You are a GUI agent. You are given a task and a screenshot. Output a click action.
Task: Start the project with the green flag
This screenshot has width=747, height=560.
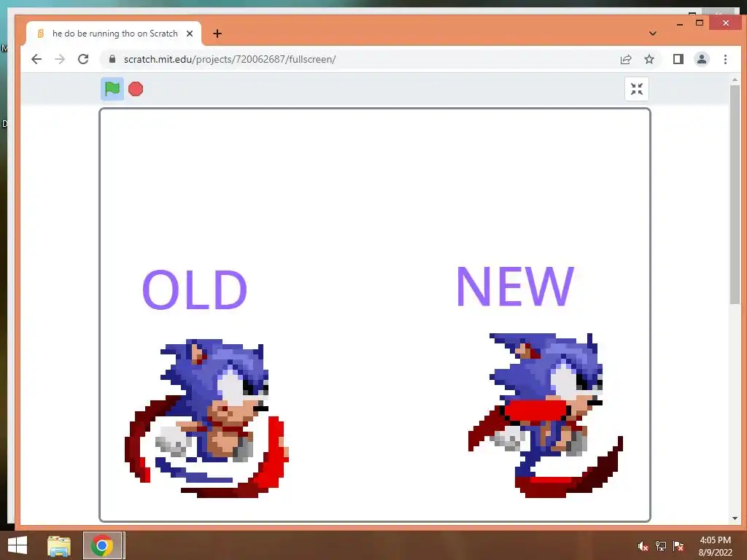tap(112, 88)
